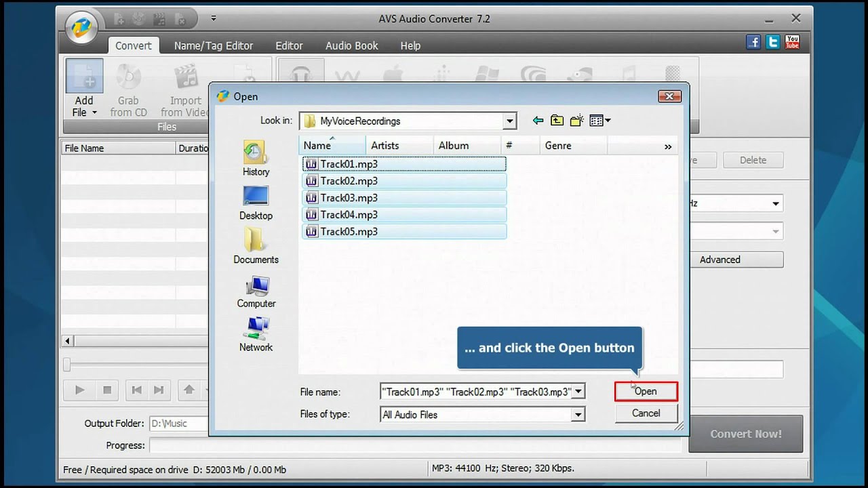
Task: Sort by the Genre column header
Action: tap(574, 145)
